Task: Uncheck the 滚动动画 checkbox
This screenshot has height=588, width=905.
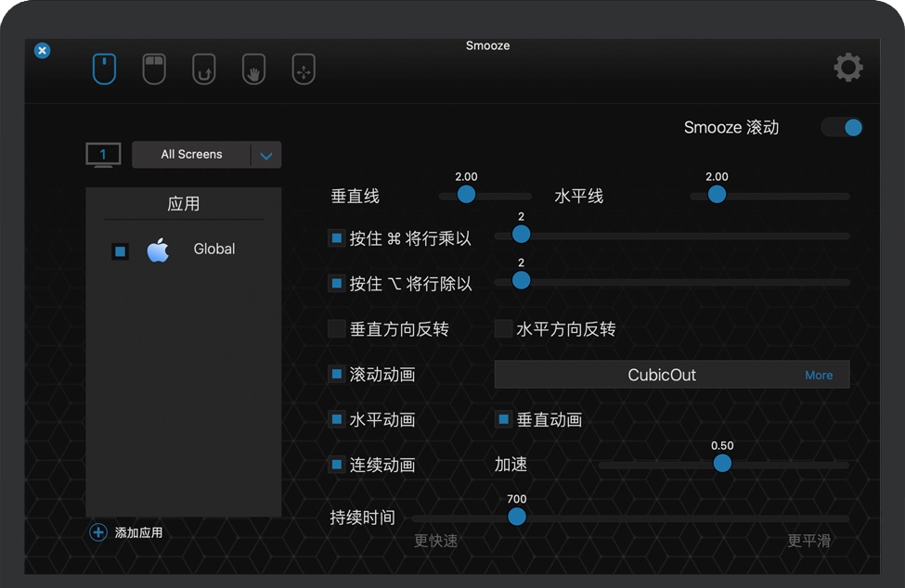Action: tap(337, 374)
